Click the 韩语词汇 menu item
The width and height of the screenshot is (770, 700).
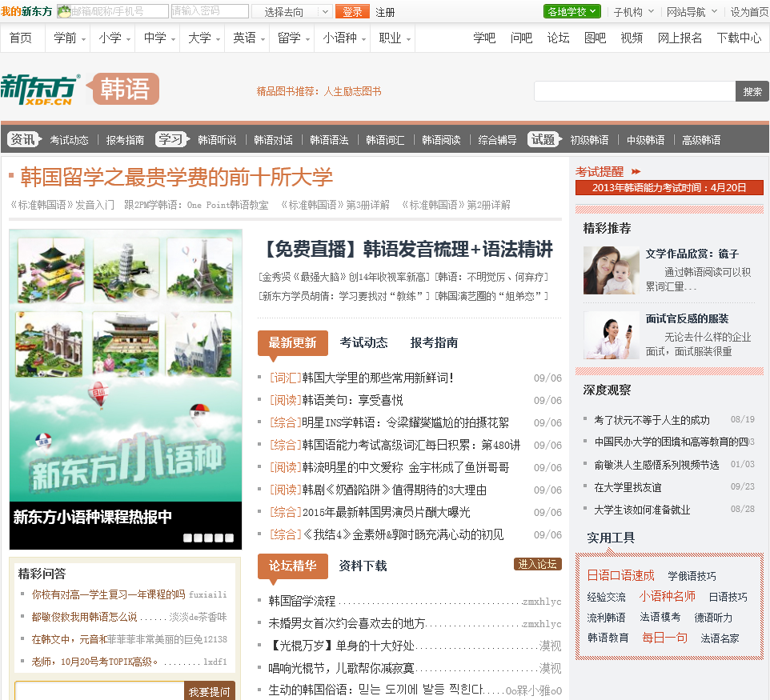pyautogui.click(x=385, y=140)
